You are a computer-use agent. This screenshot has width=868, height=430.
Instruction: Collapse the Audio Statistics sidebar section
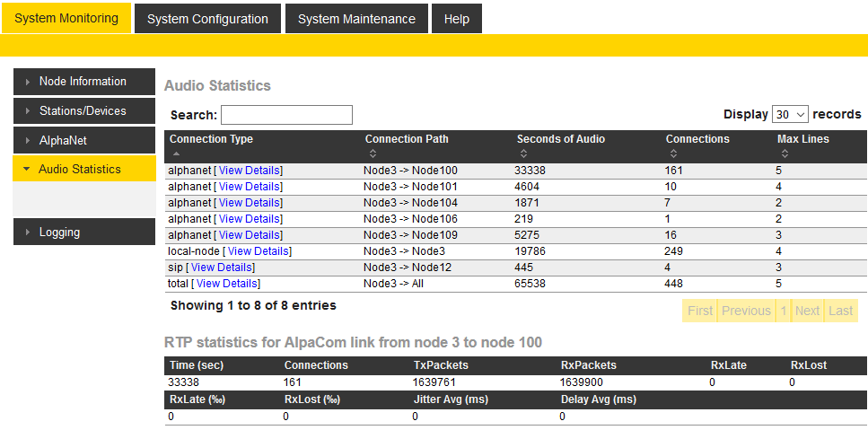[27, 169]
